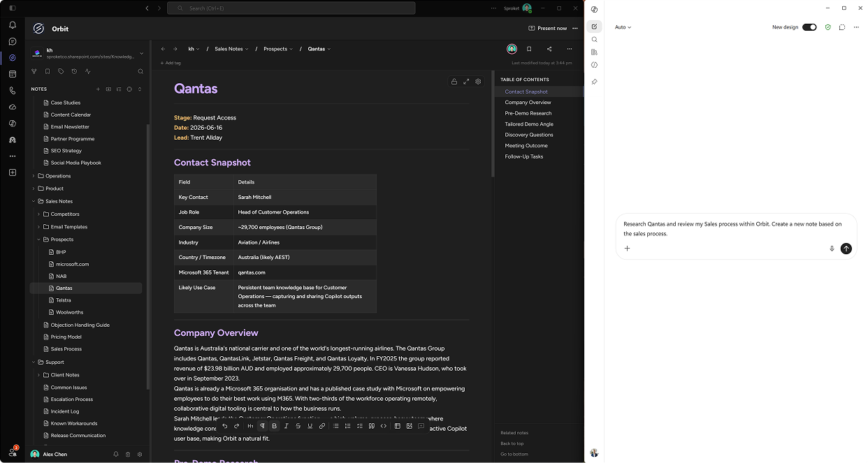Search notes with sidebar magnifier icon
This screenshot has height=463, width=868.
pos(140,71)
